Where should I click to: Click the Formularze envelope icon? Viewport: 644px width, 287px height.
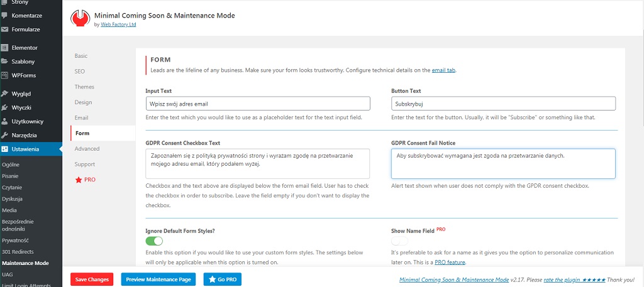[x=4, y=30]
